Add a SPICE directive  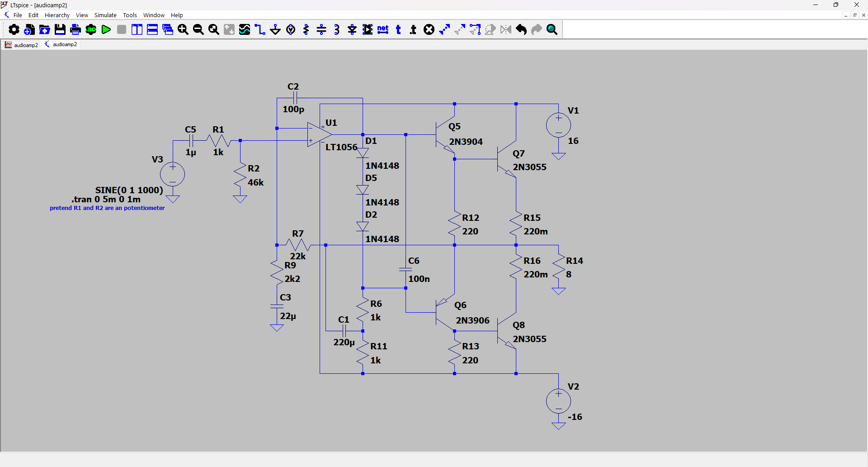pyautogui.click(x=413, y=30)
